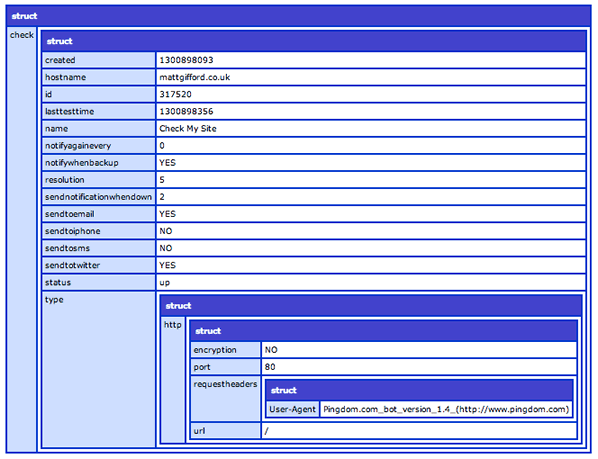Viewport: 598px width, 459px height.
Task: Collapse the requestheaders struct header
Action: click(419, 390)
